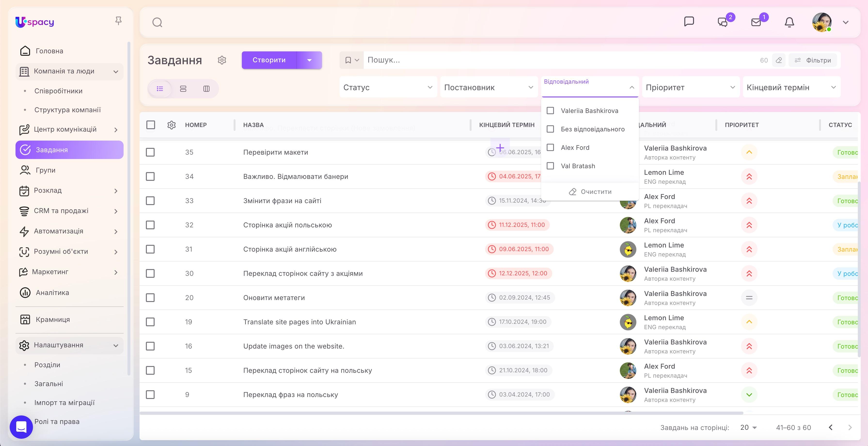Click the eraser icon in search bar

pyautogui.click(x=779, y=60)
